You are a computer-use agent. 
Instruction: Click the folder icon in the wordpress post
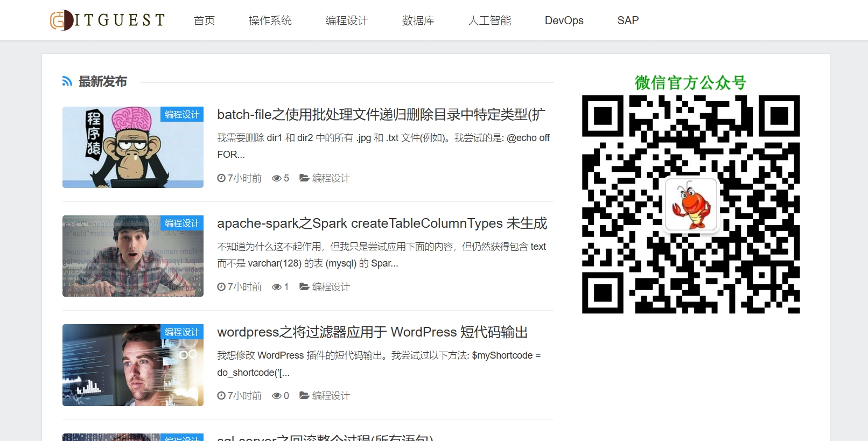(x=304, y=396)
